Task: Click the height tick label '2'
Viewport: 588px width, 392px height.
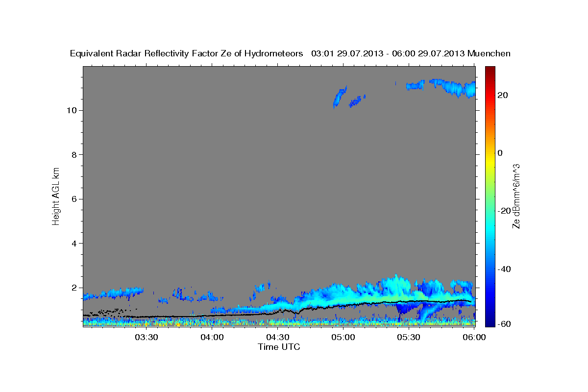Action: pos(74,288)
